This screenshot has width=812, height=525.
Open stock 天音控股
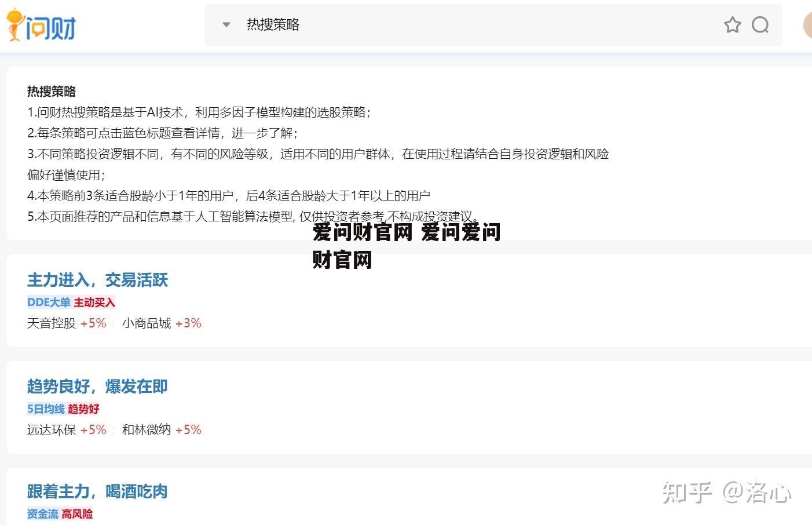tap(52, 323)
